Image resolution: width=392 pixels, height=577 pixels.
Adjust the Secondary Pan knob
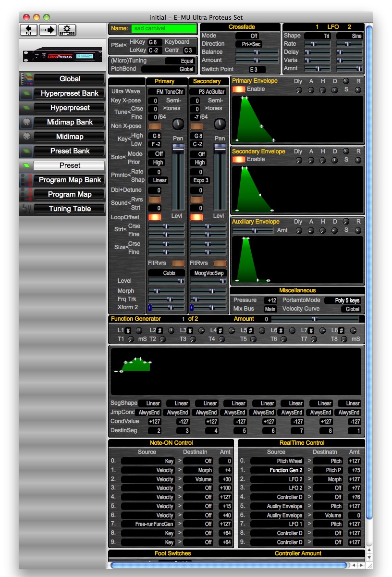pos(220,124)
